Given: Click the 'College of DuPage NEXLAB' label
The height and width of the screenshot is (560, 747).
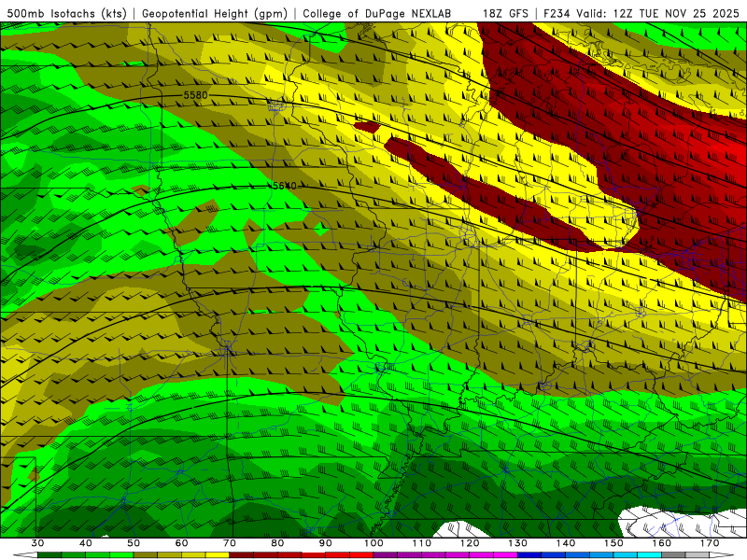Looking at the screenshot, I should point(377,13).
